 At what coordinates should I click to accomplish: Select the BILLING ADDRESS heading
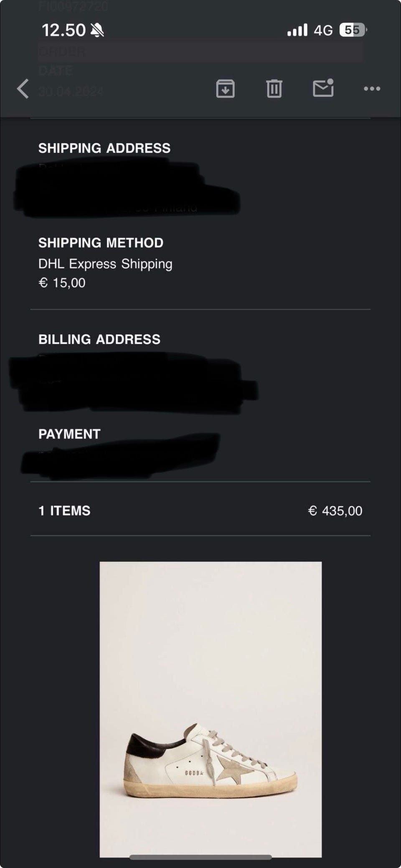click(x=99, y=339)
